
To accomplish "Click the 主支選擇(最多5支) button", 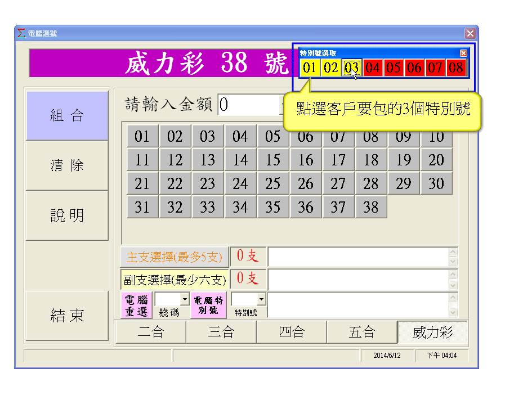I will [175, 257].
